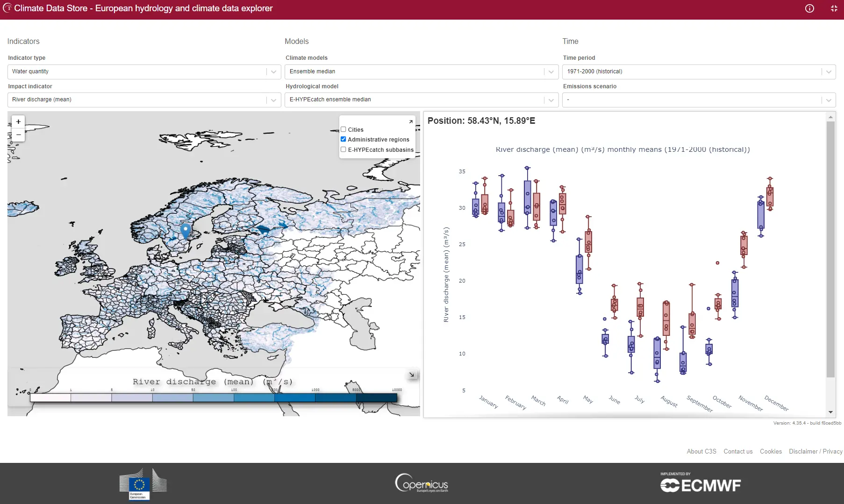Image resolution: width=844 pixels, height=504 pixels.
Task: Click the darkest blue legend color segment
Action: coord(376,398)
